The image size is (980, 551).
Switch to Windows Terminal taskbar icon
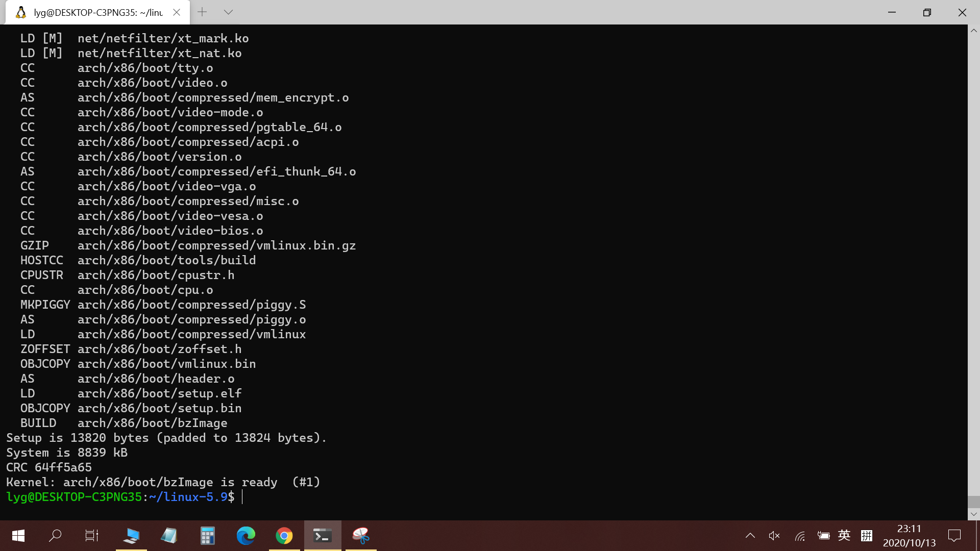click(323, 536)
